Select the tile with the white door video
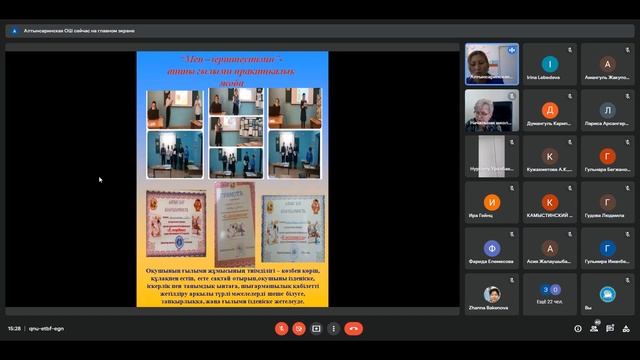This screenshot has height=360, width=640. click(x=492, y=156)
